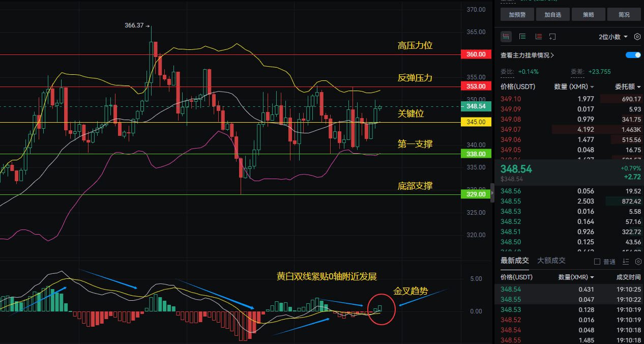Toggle the 查看主力挂单情况 switch off

(633, 55)
